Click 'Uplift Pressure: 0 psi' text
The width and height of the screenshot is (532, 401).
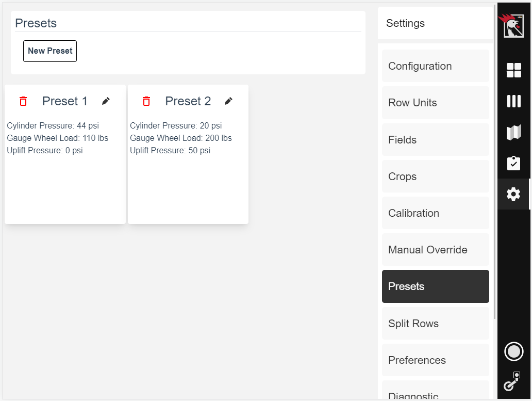point(45,150)
